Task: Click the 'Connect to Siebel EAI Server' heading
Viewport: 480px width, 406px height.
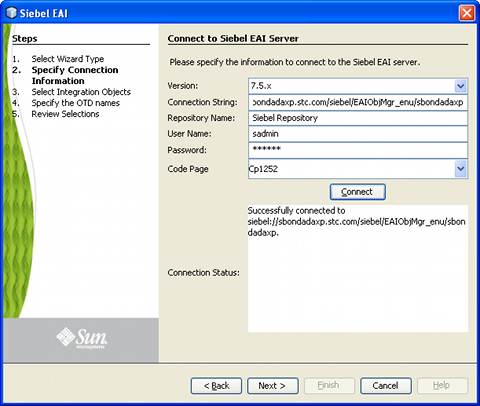Action: tap(233, 39)
